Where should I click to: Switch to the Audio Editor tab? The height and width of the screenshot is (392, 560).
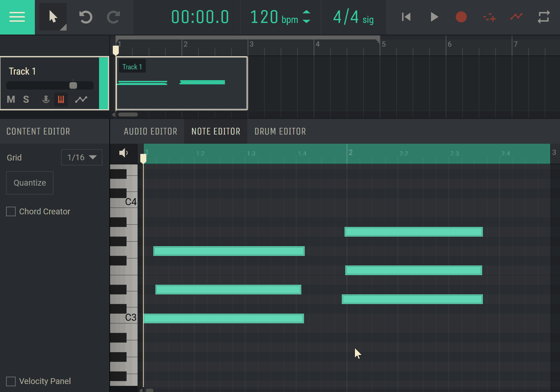150,131
